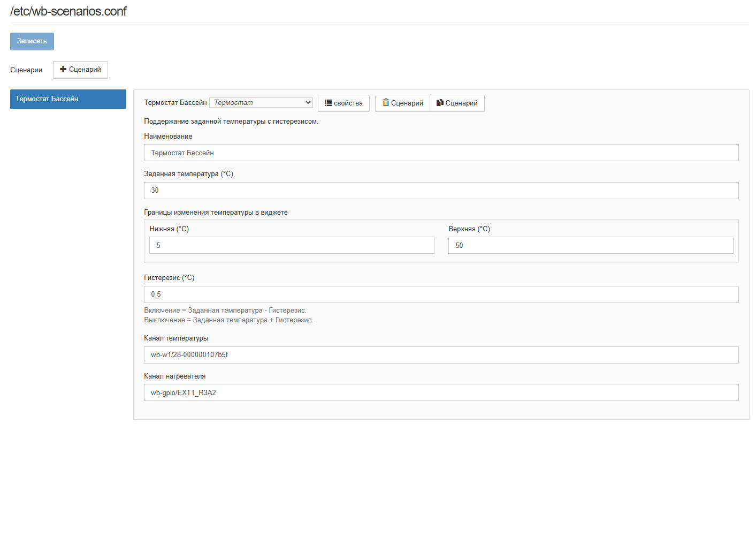
Task: Click the Верхняя (°C) limit field
Action: click(x=590, y=245)
